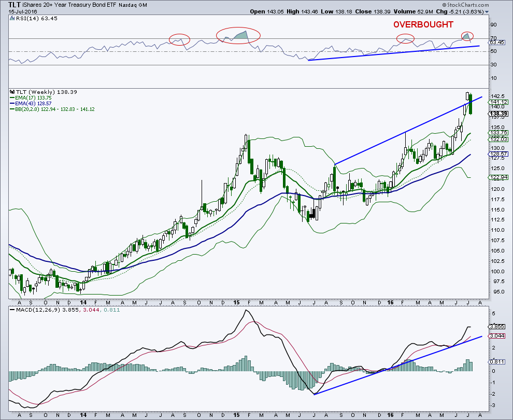
Task: Click the blue line swatch before EMA(43)
Action: pyautogui.click(x=12, y=104)
